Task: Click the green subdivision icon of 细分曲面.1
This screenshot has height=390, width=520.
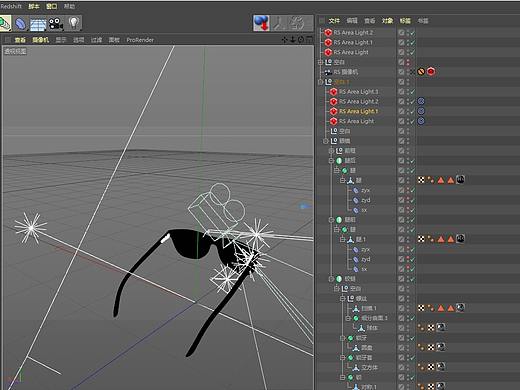Action: 356,318
